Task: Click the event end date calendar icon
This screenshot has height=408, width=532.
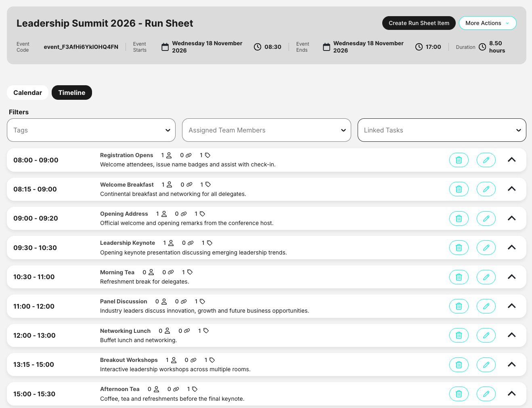Action: click(x=327, y=47)
